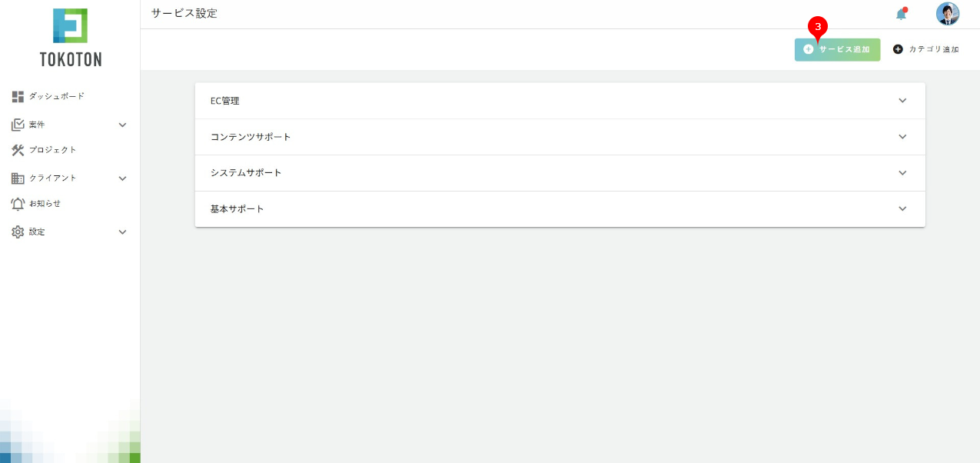Click the クライアント building icon
Screen dimensions: 980x463
pos(18,178)
